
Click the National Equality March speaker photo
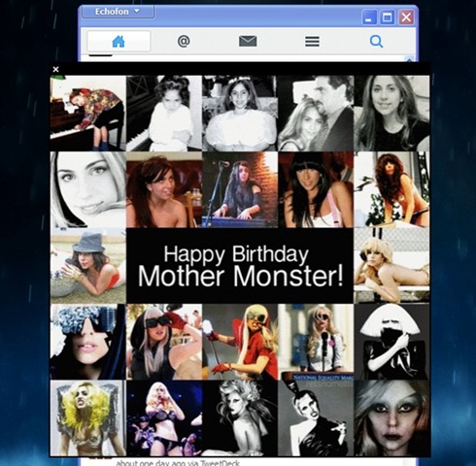[x=316, y=342]
